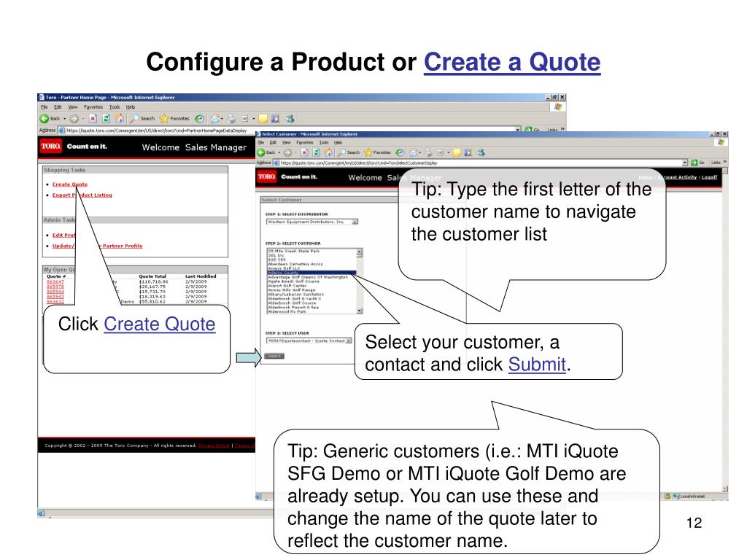Click History icon in Partner Home Page toolbar
Screen dimensions: 747x560
pyautogui.click(x=200, y=119)
